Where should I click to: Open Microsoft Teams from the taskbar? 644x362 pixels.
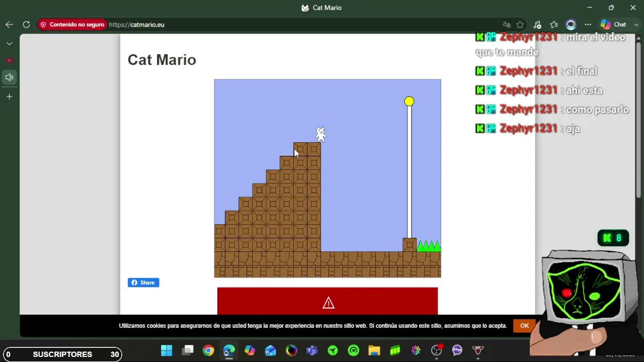coord(312,350)
